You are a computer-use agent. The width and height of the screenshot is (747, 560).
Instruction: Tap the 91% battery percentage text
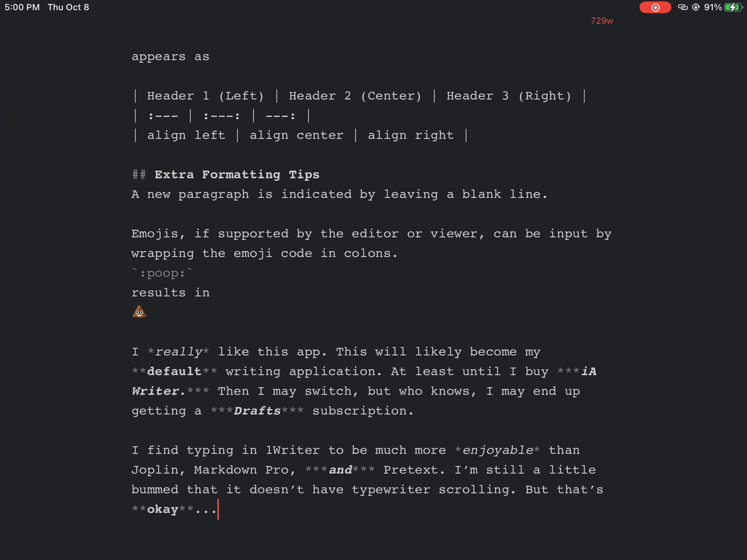[x=713, y=7]
